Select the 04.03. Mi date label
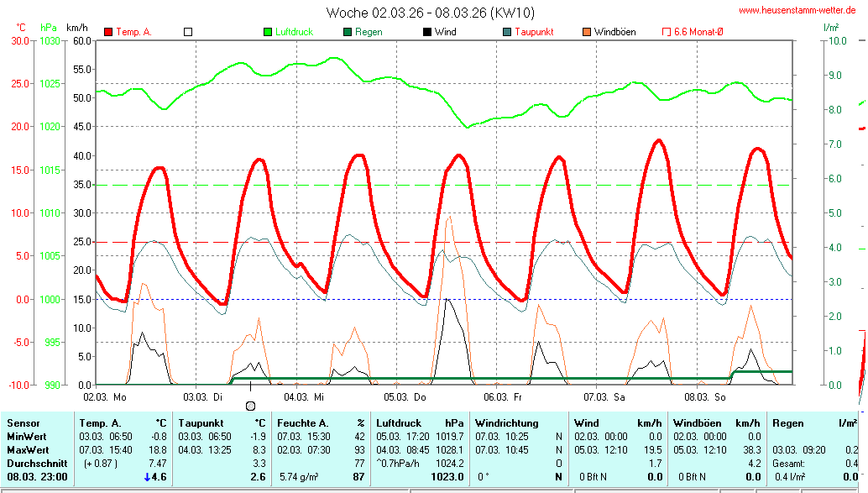868x493 pixels. [304, 396]
